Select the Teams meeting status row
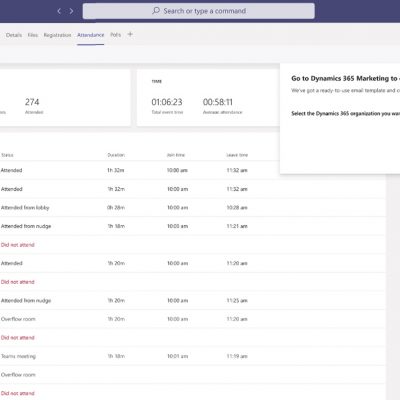400x400 pixels. pos(18,356)
